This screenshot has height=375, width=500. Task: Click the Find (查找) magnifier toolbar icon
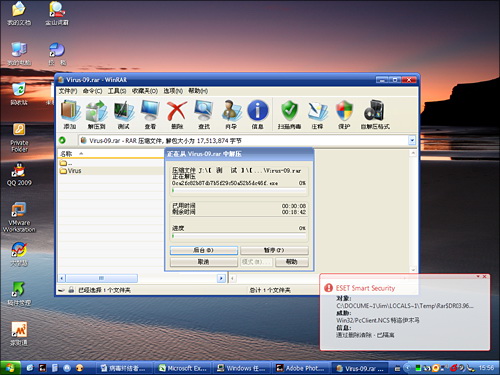coord(204,114)
